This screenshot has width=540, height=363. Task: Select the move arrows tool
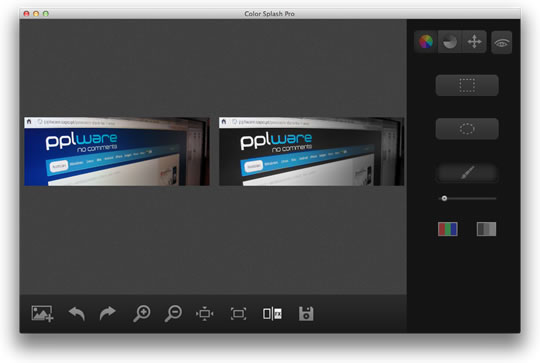coord(474,42)
